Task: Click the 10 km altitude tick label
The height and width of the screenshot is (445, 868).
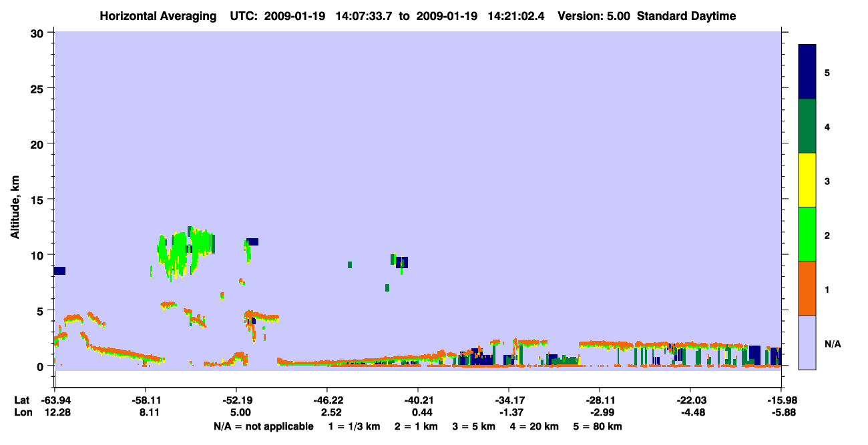Action: tap(39, 255)
